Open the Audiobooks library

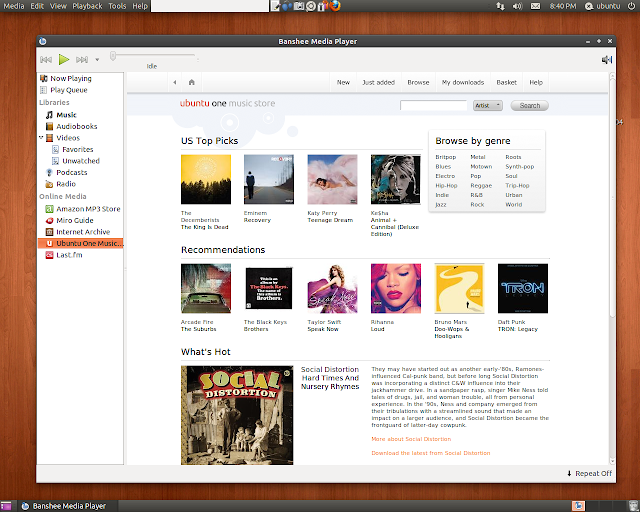tap(71, 126)
